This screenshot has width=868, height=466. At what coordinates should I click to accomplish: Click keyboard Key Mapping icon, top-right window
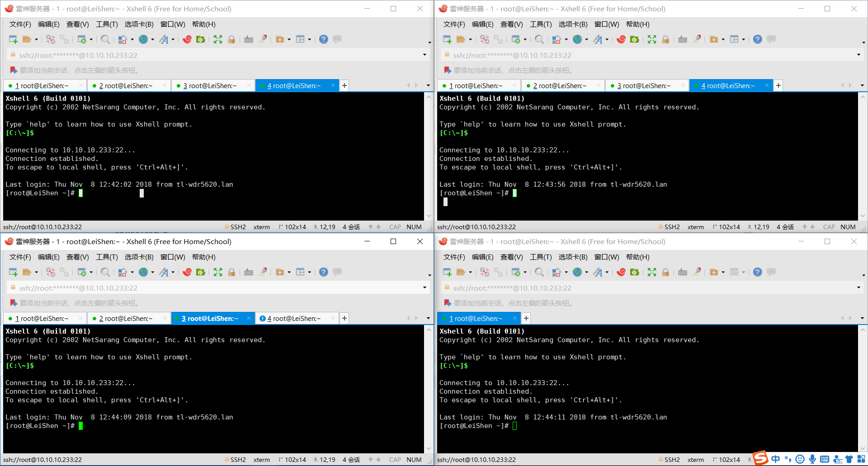[x=683, y=39]
